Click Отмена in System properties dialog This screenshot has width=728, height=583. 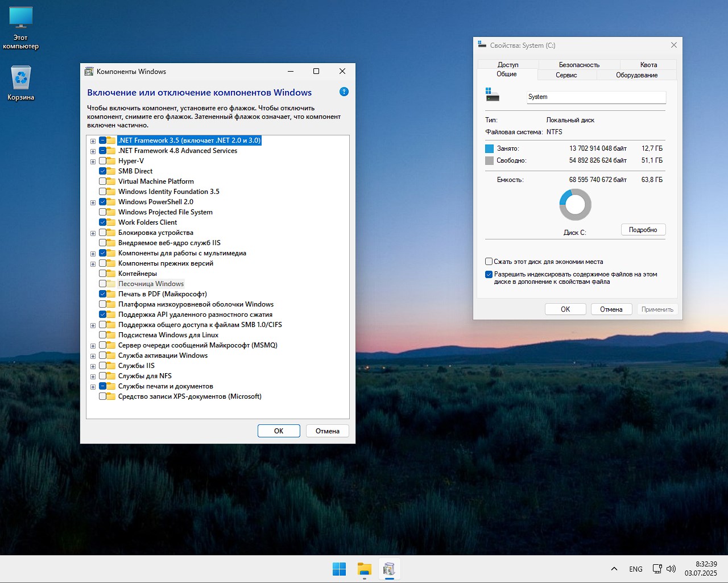(x=611, y=309)
